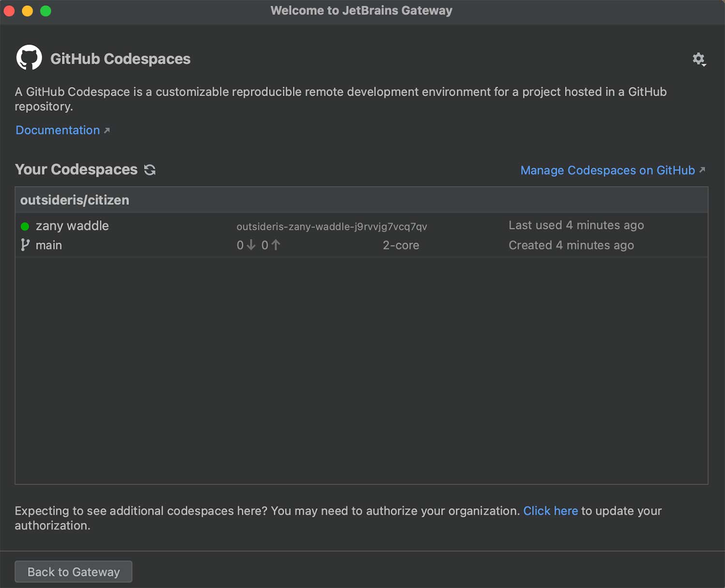Click the GitHub Codespaces heading
The width and height of the screenshot is (725, 588).
pos(120,59)
